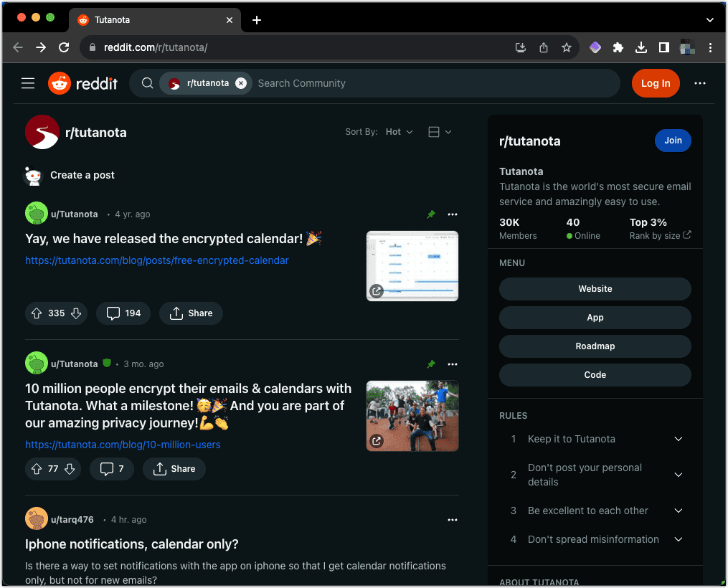Screen dimensions: 728x588
Task: Click the search magnifier icon
Action: pyautogui.click(x=147, y=83)
